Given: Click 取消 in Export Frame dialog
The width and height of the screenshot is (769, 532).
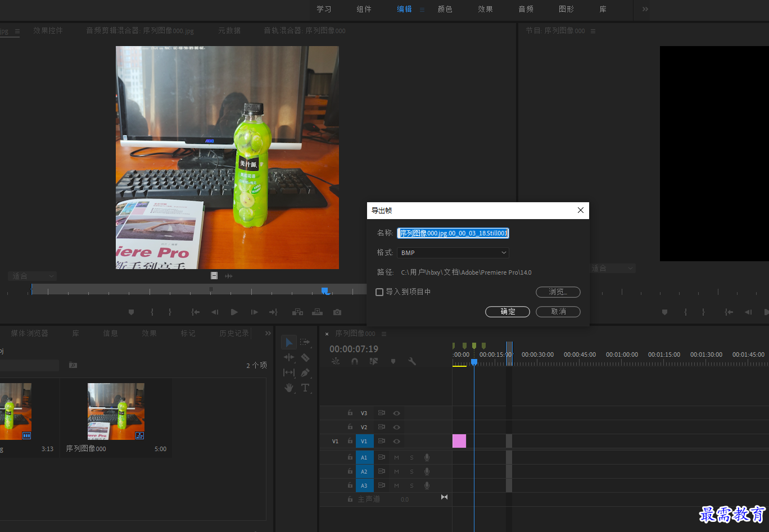Looking at the screenshot, I should [558, 311].
